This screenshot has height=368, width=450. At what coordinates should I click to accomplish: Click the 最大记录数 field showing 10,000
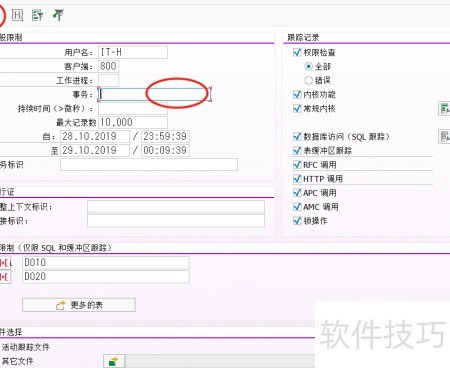click(x=133, y=122)
